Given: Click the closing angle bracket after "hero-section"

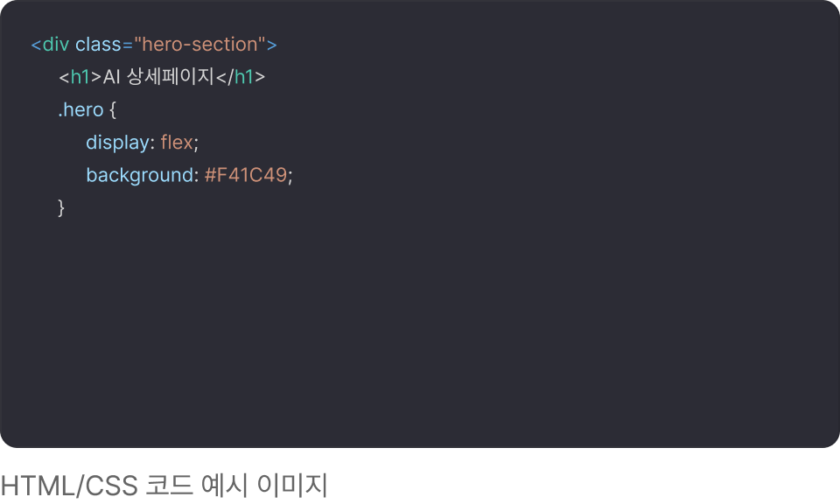Looking at the screenshot, I should (272, 44).
